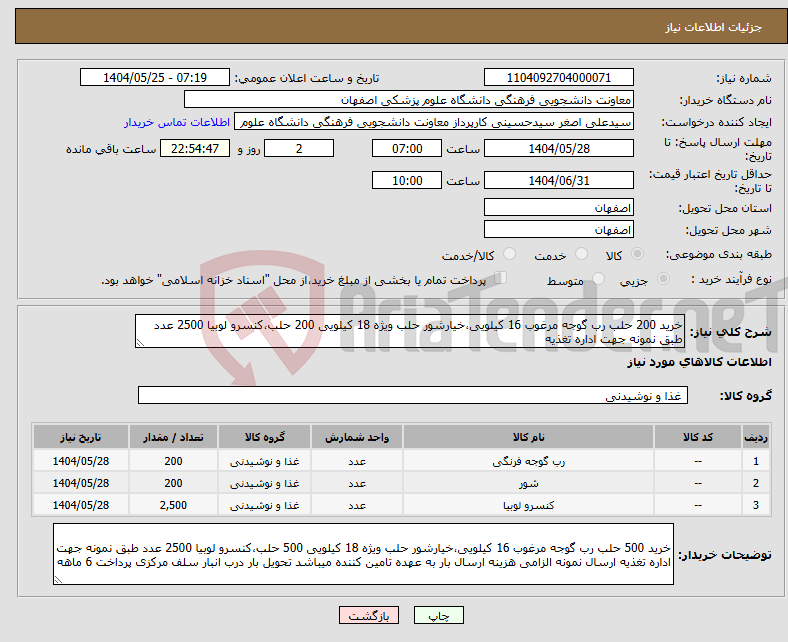Click row number 1 in the table

(x=755, y=461)
